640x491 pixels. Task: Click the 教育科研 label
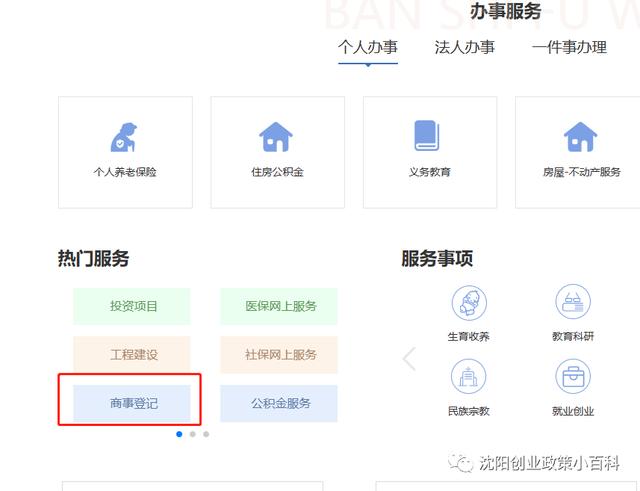pos(573,337)
